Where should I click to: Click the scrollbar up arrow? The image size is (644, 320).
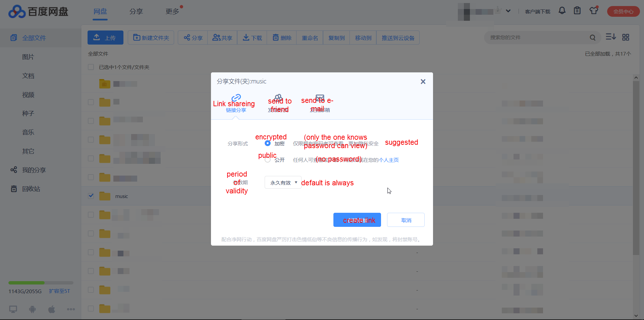636,77
